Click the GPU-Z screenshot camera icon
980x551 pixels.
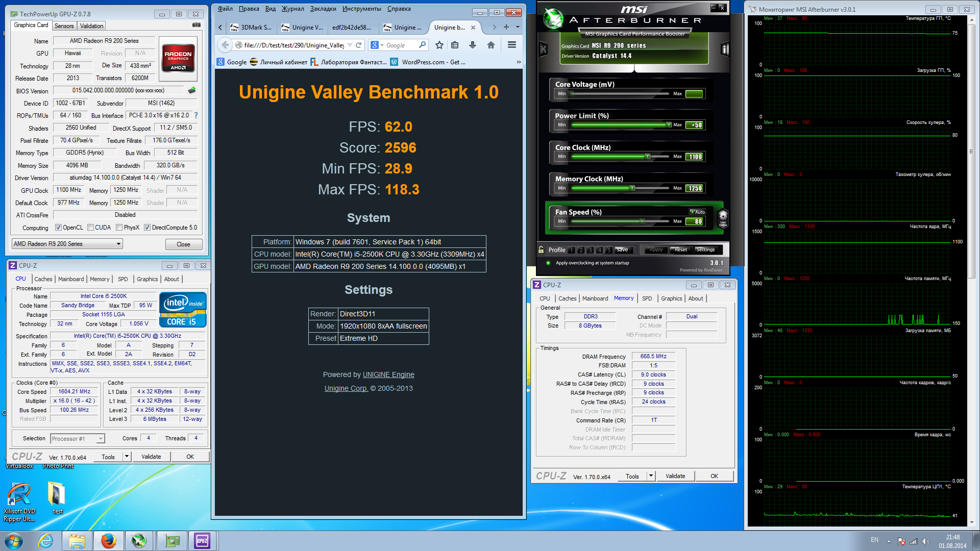click(x=196, y=25)
